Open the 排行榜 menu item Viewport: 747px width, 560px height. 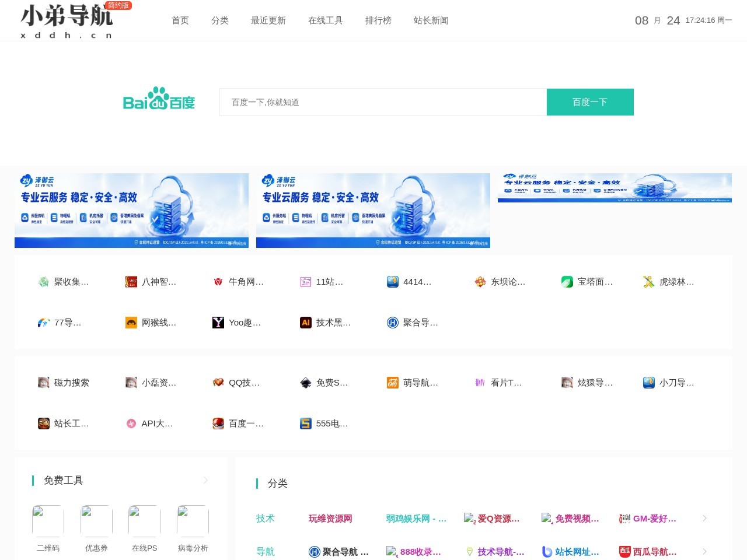pyautogui.click(x=378, y=20)
